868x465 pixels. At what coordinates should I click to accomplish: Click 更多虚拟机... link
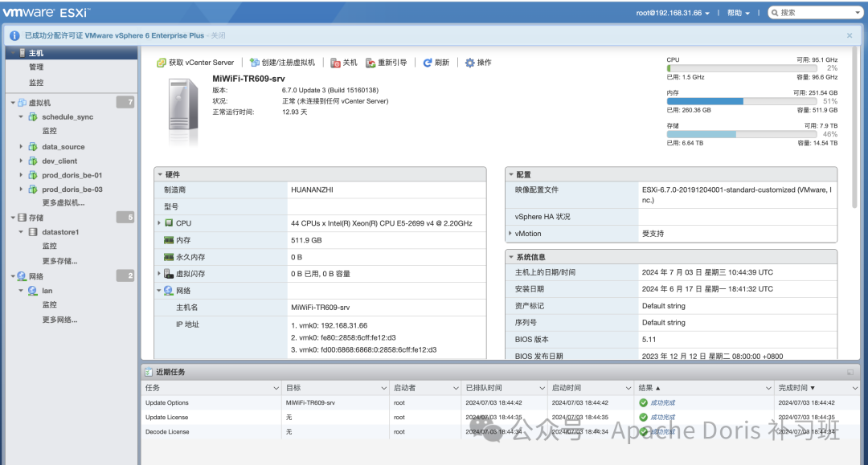click(63, 203)
